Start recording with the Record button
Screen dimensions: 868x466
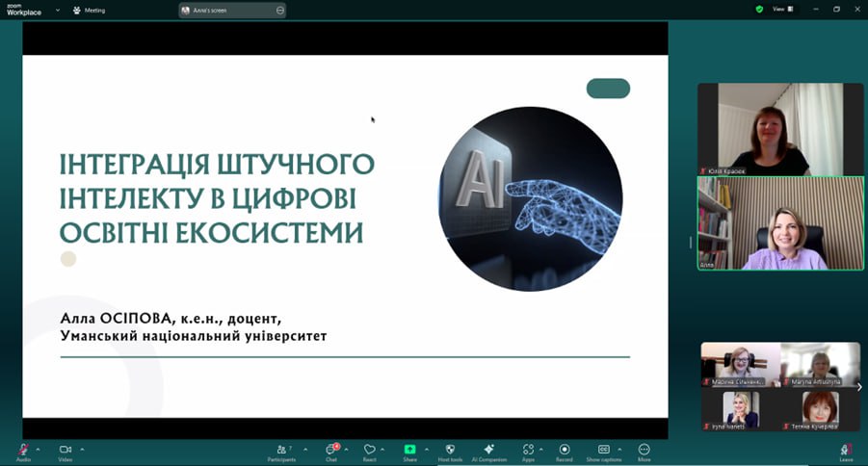tap(565, 450)
